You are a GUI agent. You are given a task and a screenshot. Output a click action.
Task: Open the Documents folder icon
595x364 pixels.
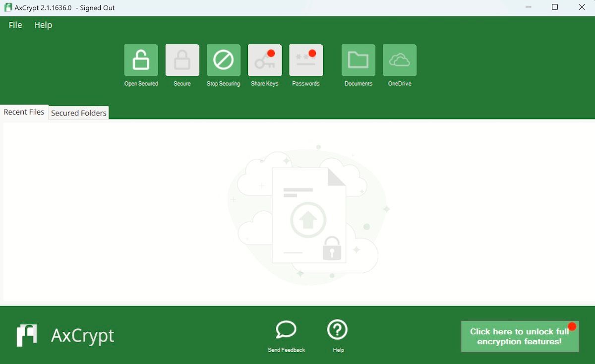(358, 60)
